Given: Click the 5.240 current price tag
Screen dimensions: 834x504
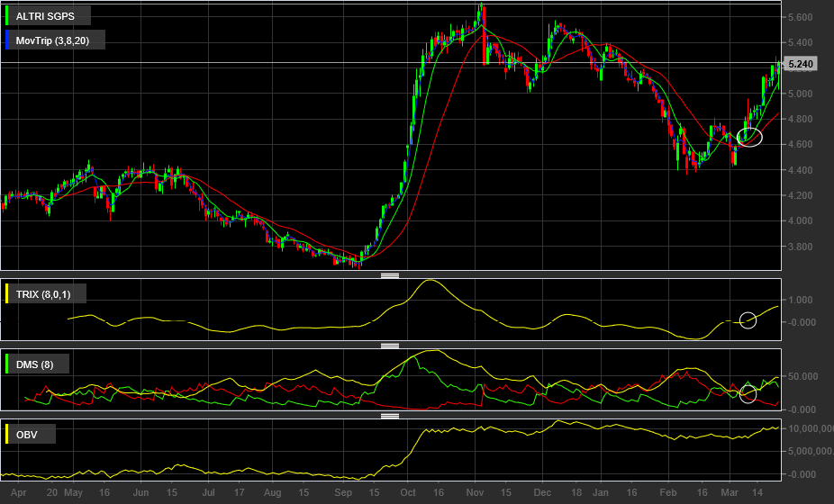Looking at the screenshot, I should click(802, 65).
